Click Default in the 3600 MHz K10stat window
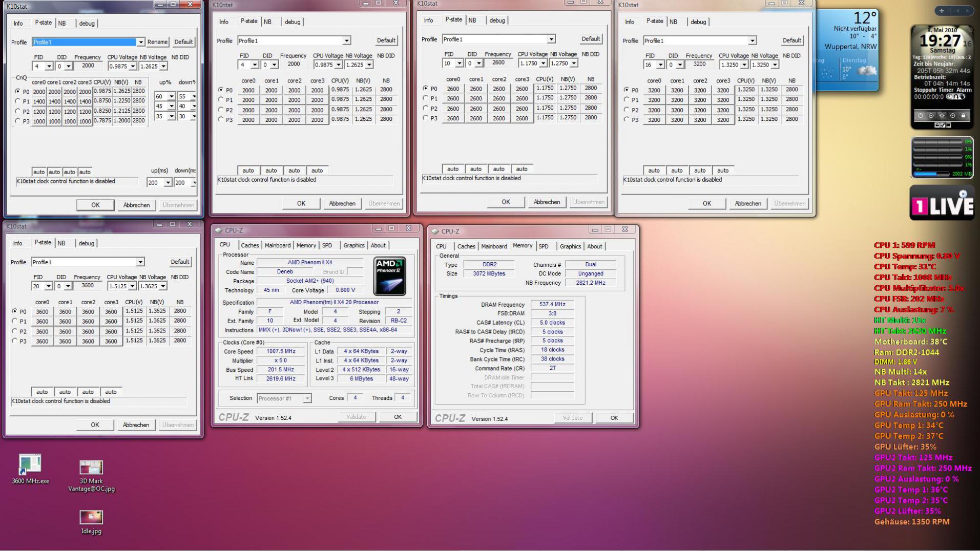980x551 pixels. click(180, 262)
